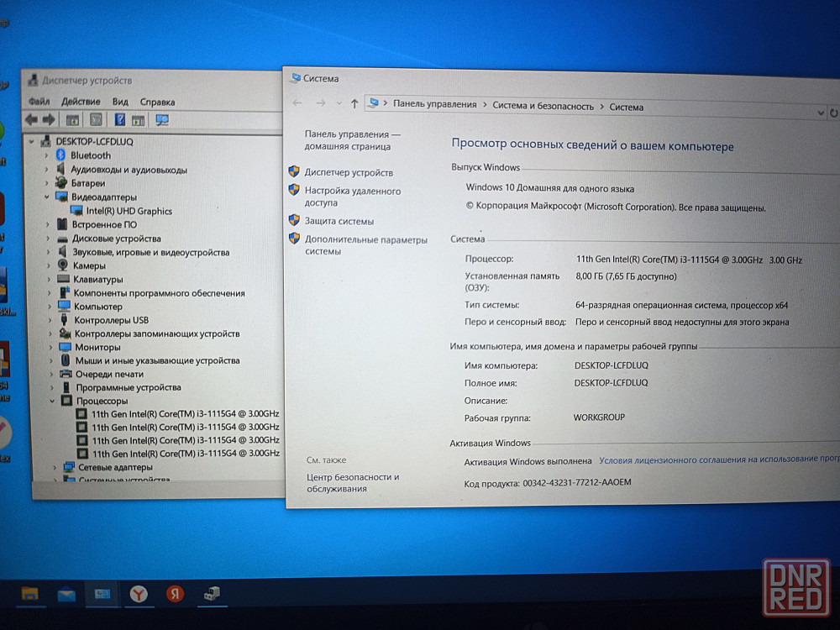Open Защита системы link

point(339,221)
